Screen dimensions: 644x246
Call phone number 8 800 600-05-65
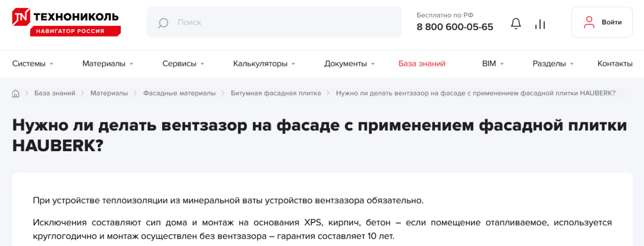point(455,27)
